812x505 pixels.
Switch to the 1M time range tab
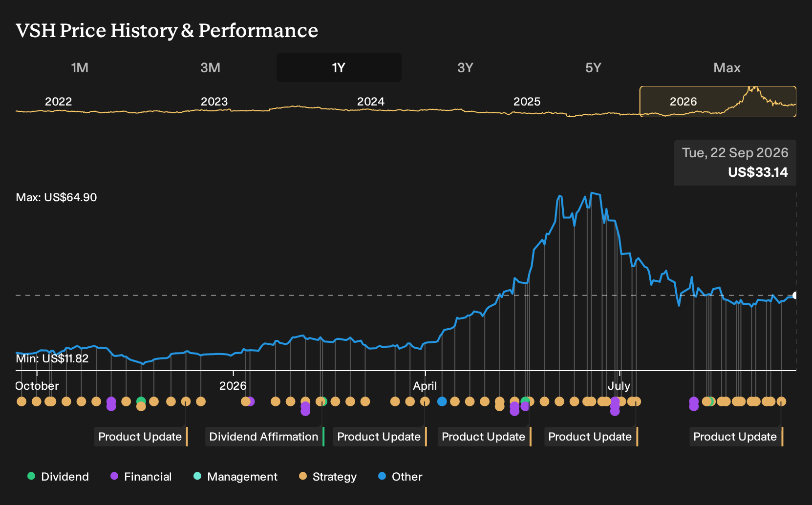[80, 67]
